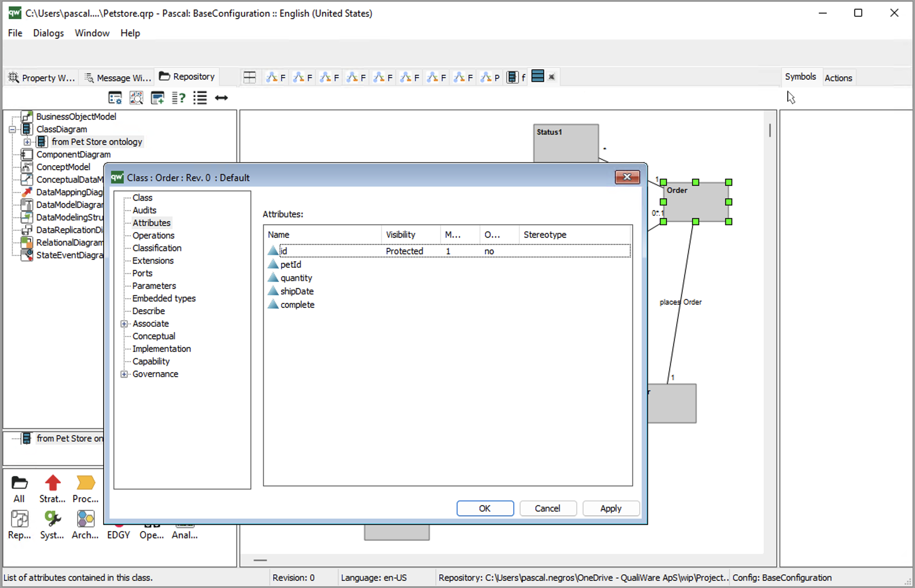Click the OK button
This screenshot has height=588, width=915.
pyautogui.click(x=485, y=508)
